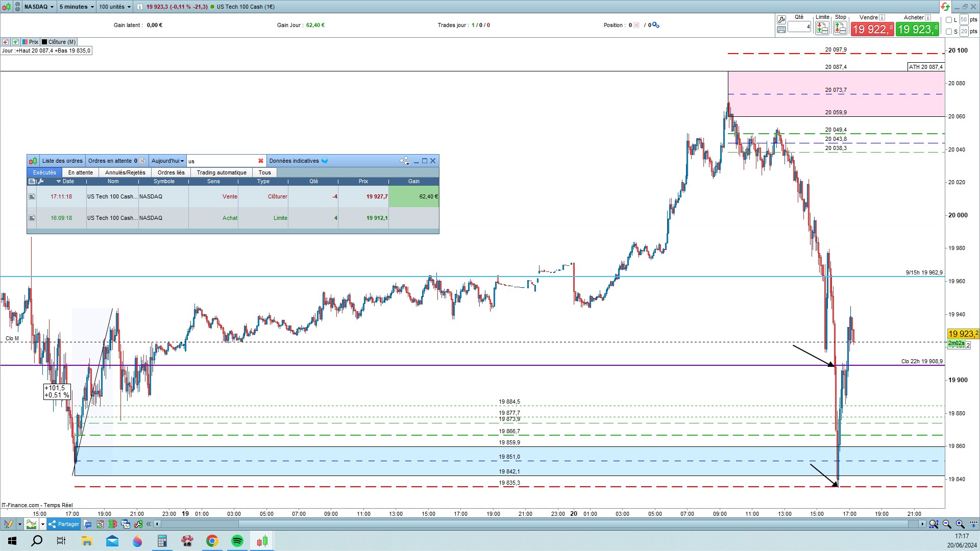Expand the 5 minutes timeframe dropdown

[77, 7]
